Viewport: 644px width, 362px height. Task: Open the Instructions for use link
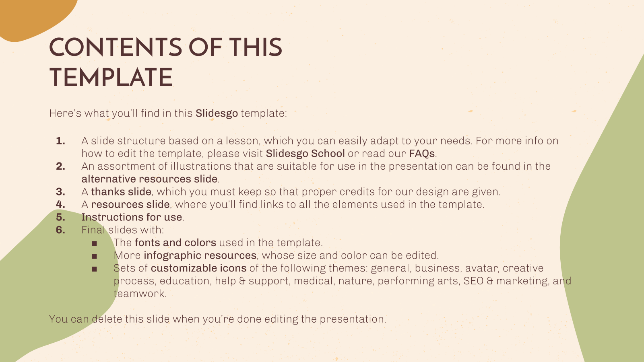click(x=132, y=217)
